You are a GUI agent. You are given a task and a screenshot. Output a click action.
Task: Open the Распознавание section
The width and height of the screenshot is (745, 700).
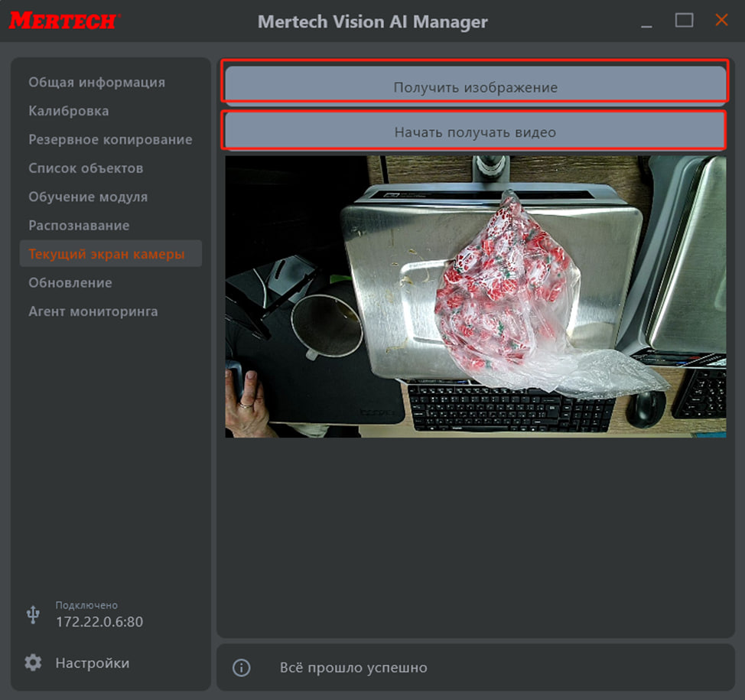tap(79, 226)
